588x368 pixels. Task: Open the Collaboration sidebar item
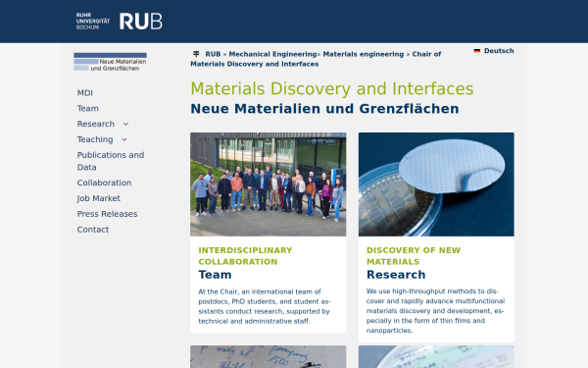coord(104,183)
